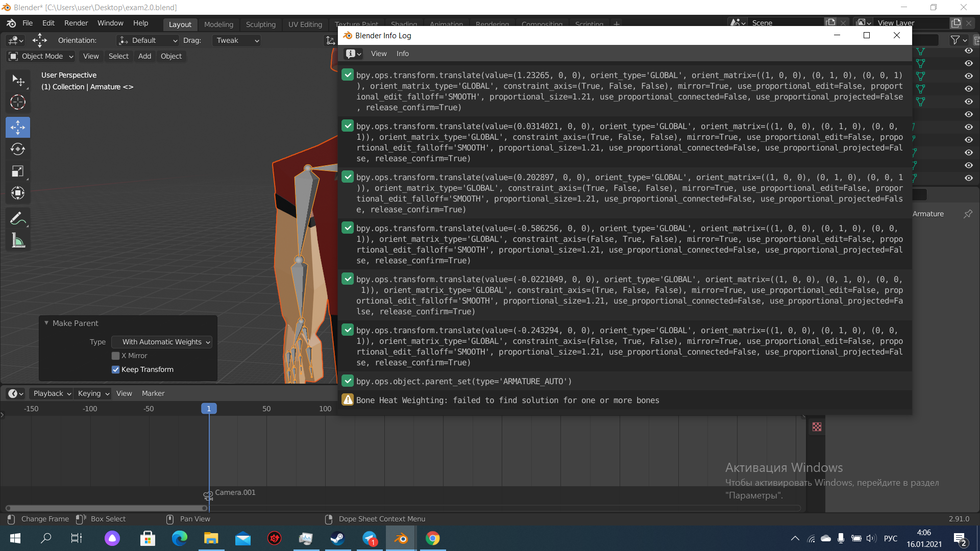This screenshot has height=551, width=980.
Task: Open the Render menu
Action: (x=76, y=23)
